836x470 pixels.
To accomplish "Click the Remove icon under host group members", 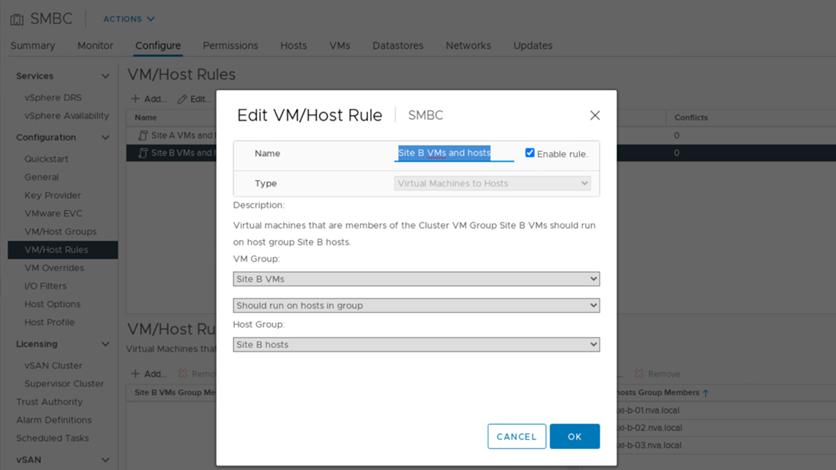I will click(x=641, y=374).
